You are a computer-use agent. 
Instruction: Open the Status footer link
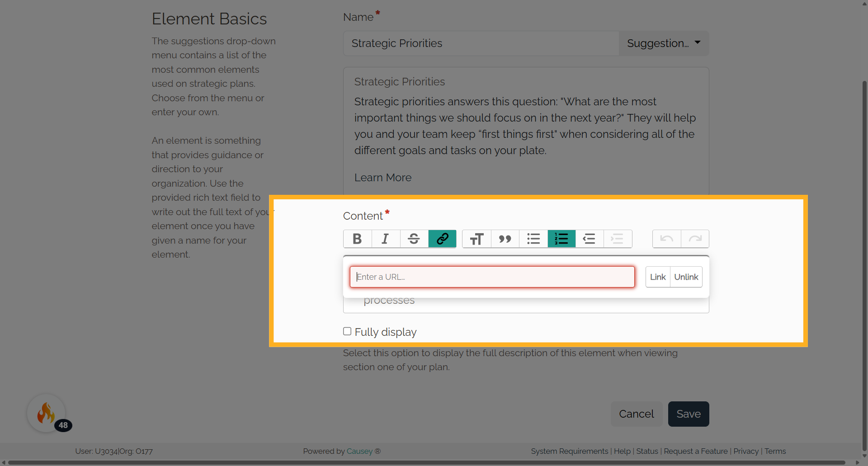point(647,451)
